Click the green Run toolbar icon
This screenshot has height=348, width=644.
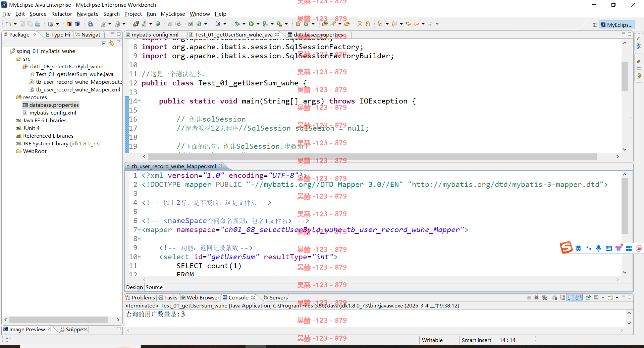[251, 24]
